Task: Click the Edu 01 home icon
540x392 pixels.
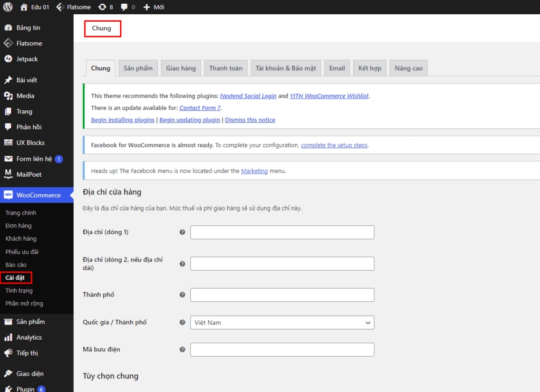Action: [x=24, y=7]
